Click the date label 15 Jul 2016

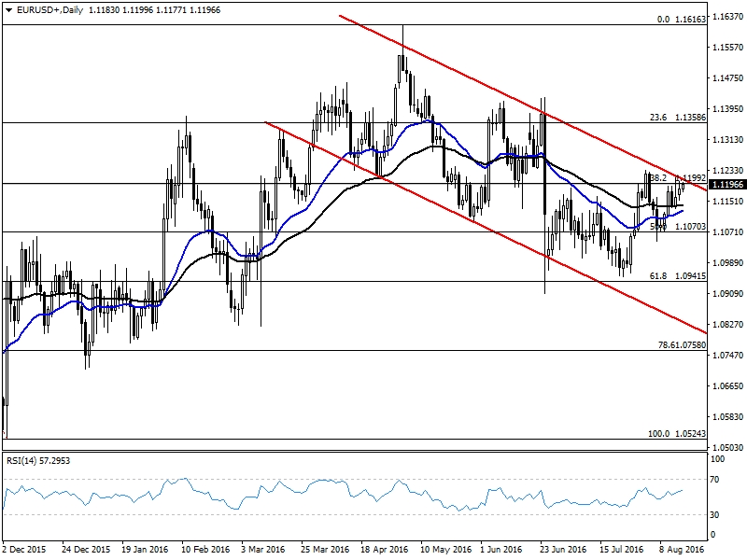click(x=622, y=549)
